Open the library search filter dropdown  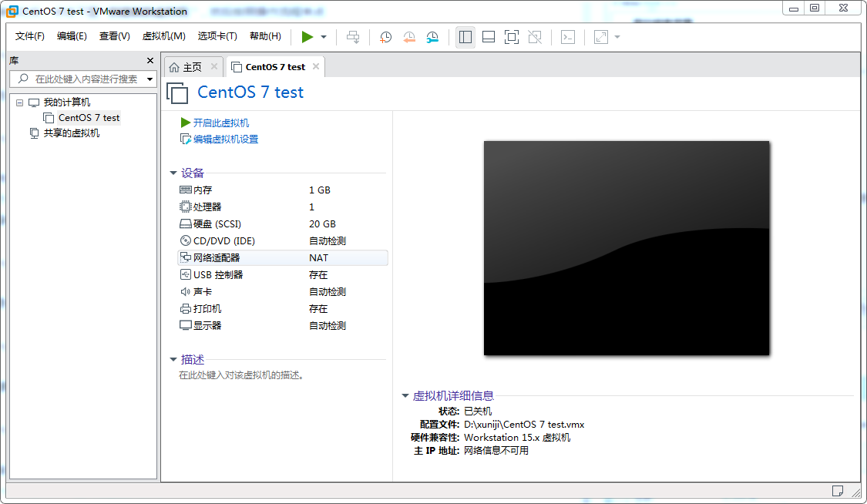[x=150, y=79]
